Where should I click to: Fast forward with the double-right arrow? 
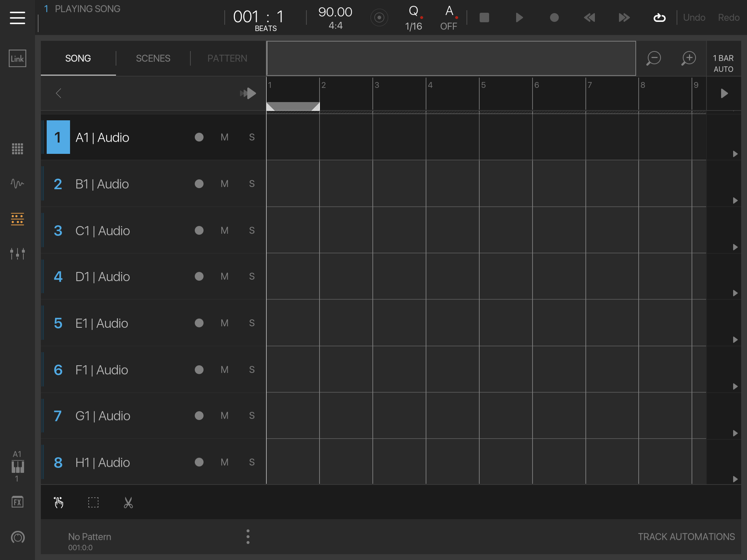tap(624, 17)
